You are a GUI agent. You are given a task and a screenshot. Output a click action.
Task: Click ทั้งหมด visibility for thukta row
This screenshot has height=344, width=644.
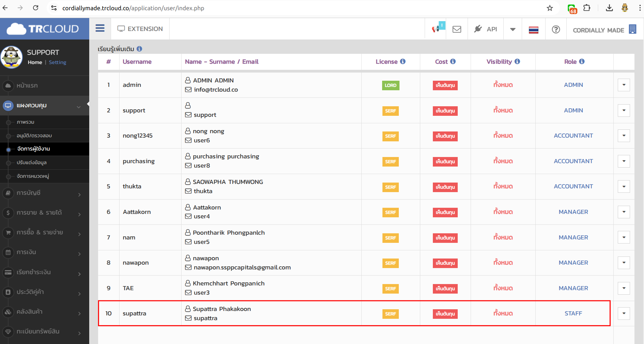(x=503, y=186)
